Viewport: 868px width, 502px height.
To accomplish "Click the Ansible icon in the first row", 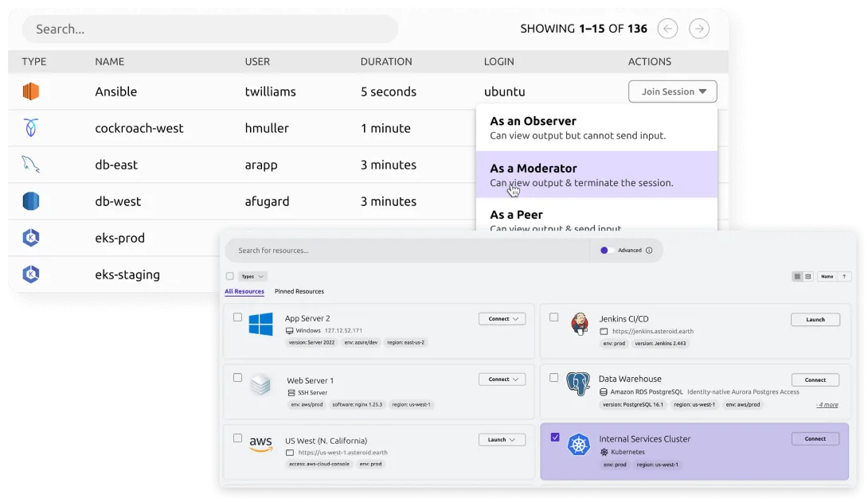I will (31, 91).
